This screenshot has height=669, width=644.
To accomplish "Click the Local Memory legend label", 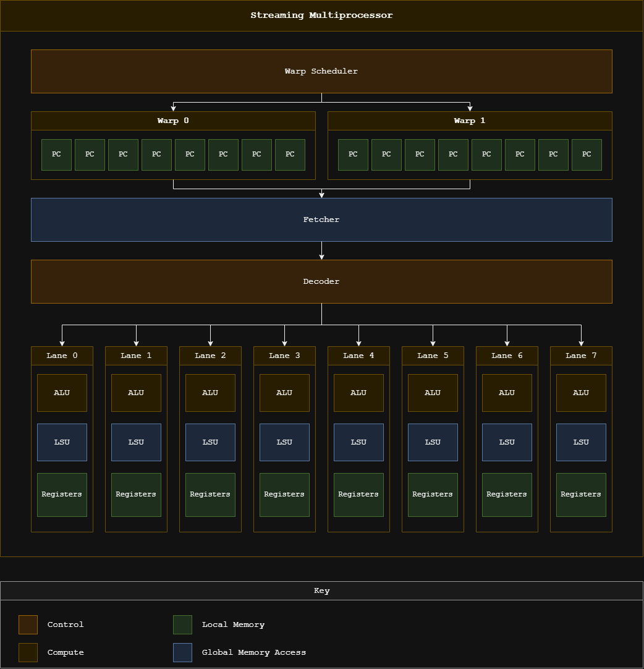I will point(233,624).
